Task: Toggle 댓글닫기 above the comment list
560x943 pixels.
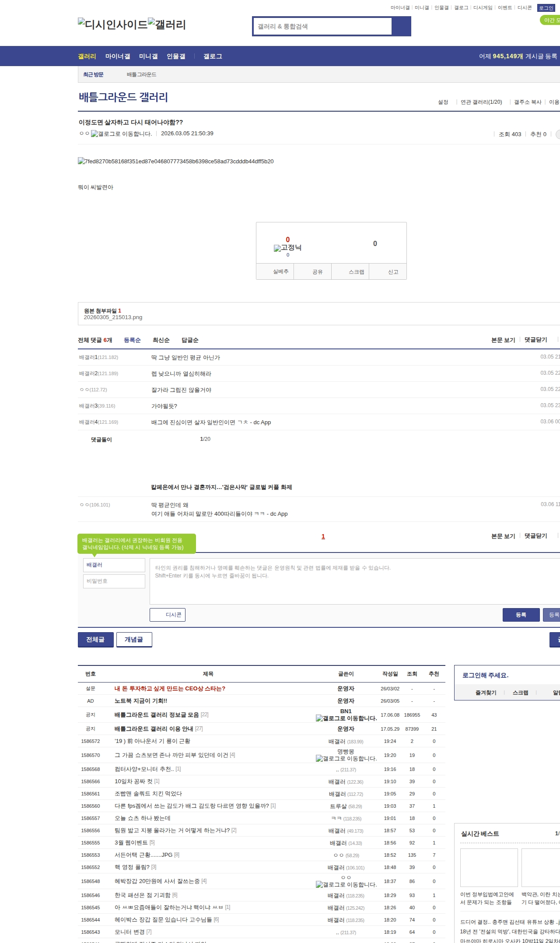Action: (x=535, y=340)
